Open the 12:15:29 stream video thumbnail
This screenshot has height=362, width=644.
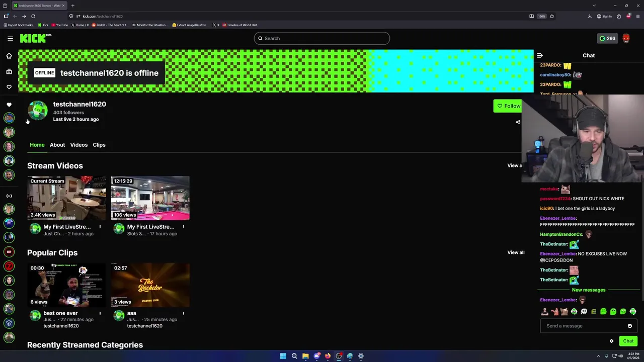[x=150, y=198]
